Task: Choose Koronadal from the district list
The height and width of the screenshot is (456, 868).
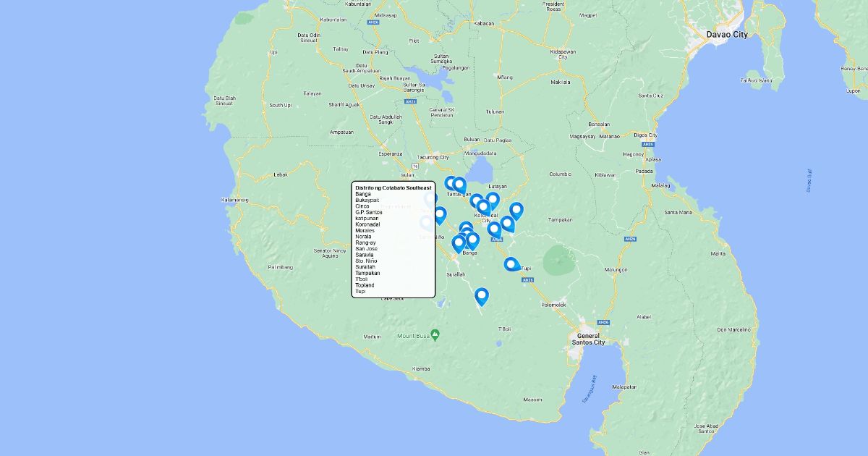Action: (x=367, y=224)
